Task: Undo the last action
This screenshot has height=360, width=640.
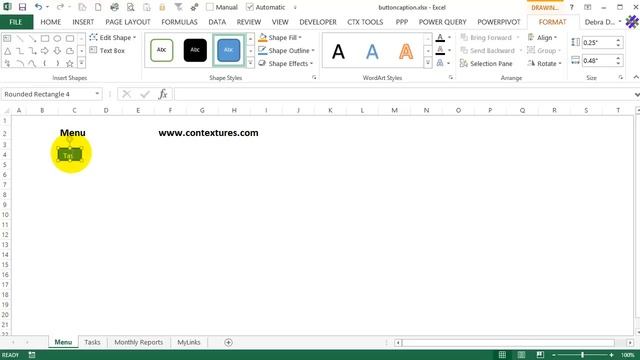Action: (x=38, y=7)
